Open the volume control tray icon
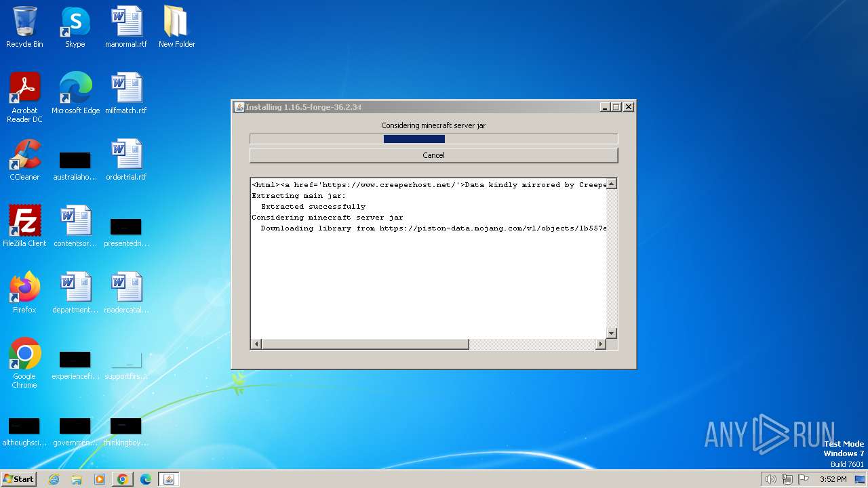 click(770, 479)
